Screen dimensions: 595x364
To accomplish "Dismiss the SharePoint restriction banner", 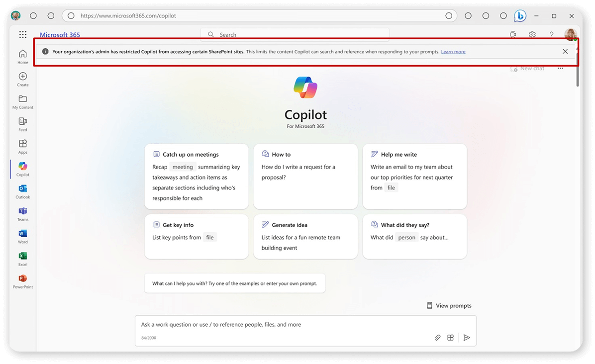I will 565,52.
